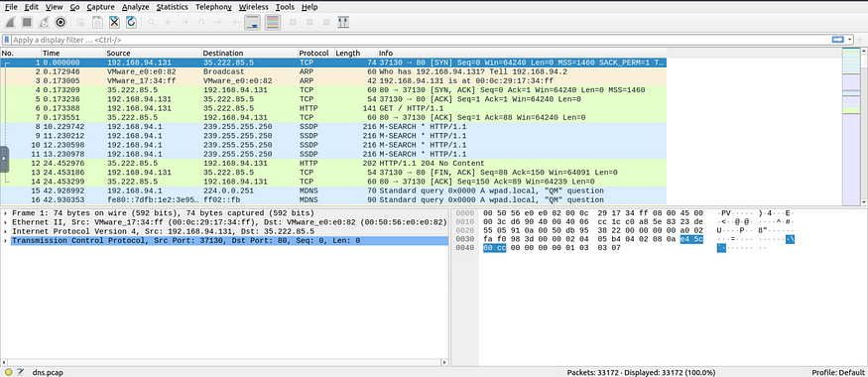Click packet details horizontal scrollbar
Image resolution: width=868 pixels, height=377 pixels.
tap(224, 362)
